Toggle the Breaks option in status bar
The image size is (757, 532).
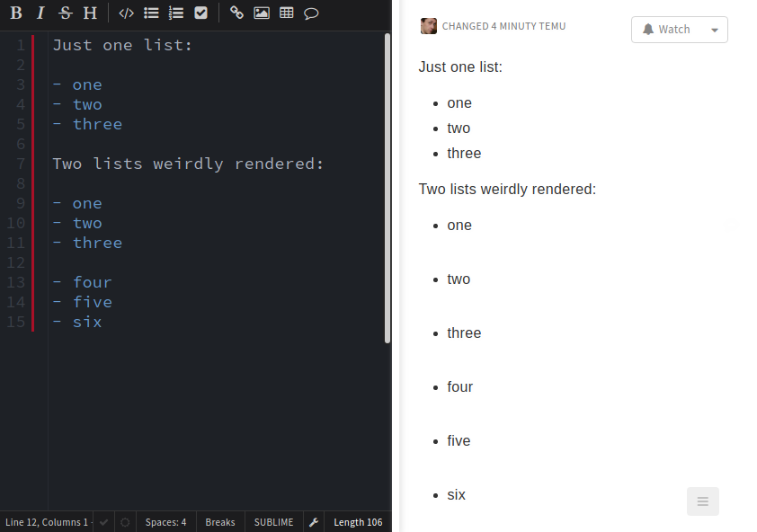[219, 522]
